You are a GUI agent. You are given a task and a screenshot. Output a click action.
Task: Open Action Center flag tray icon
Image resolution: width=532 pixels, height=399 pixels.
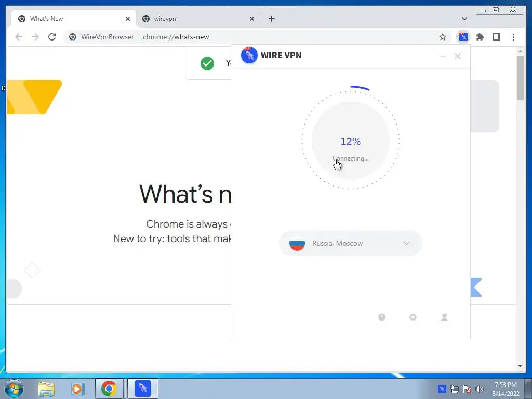pyautogui.click(x=467, y=389)
